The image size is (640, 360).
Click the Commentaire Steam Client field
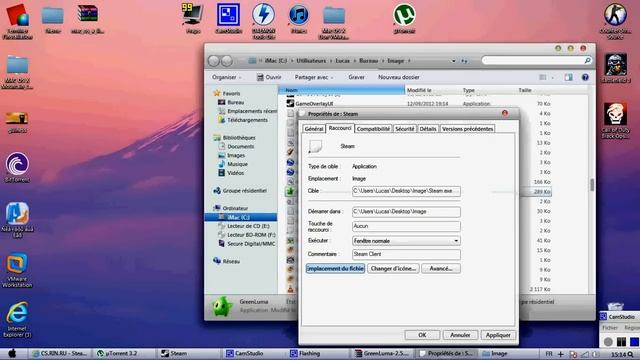[406, 254]
